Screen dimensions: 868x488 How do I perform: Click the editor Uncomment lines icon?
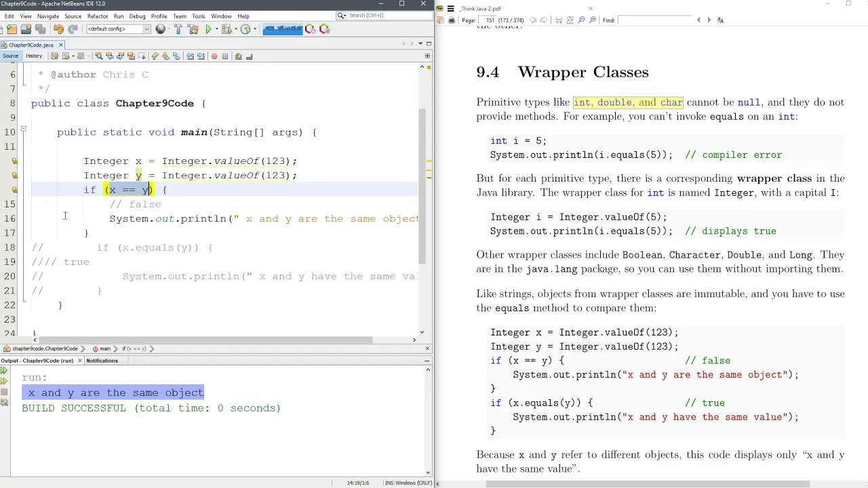[249, 56]
